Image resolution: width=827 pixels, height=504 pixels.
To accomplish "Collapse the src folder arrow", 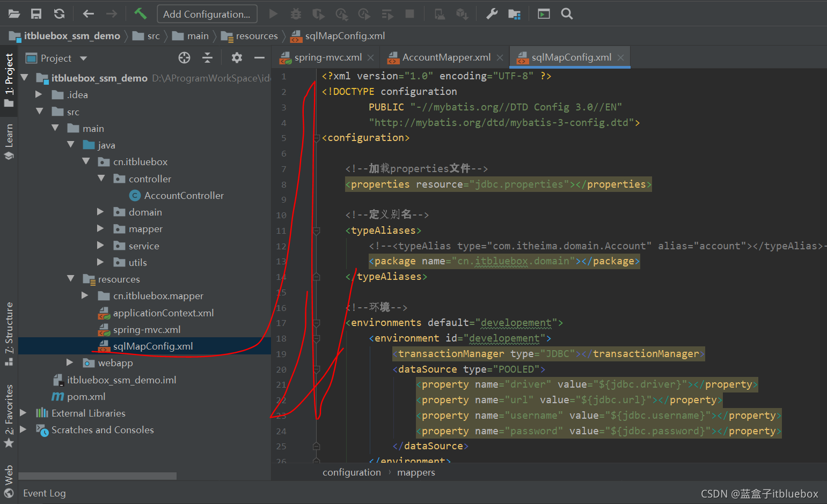I will pyautogui.click(x=39, y=112).
